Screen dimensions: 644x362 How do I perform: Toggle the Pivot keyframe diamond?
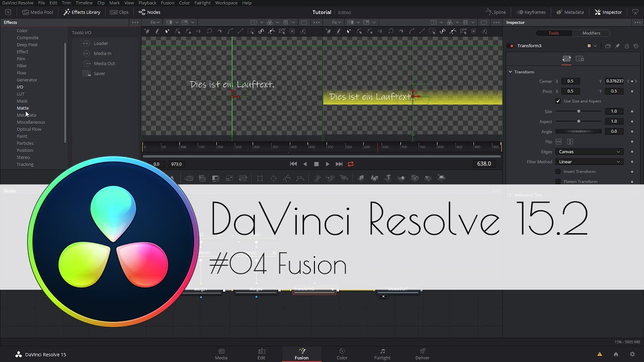632,91
